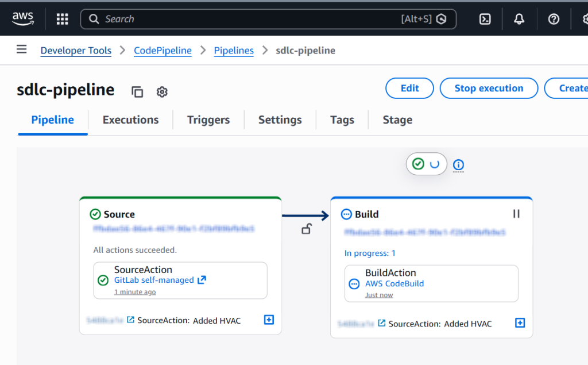Viewport: 588px width, 365px height.
Task: Open the GitLab self-managed link
Action: click(x=154, y=280)
